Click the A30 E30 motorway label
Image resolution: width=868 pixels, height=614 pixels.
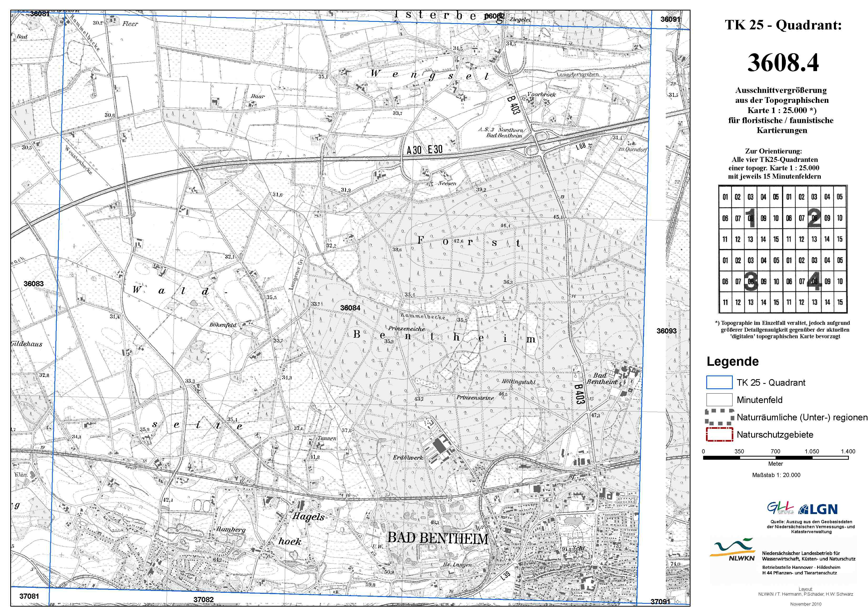pos(424,150)
